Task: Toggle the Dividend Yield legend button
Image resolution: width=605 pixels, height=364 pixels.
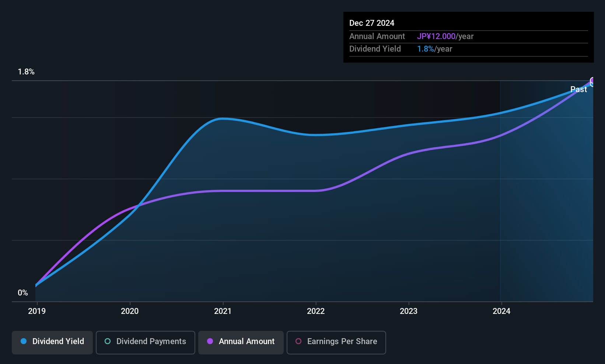Action: pyautogui.click(x=52, y=342)
